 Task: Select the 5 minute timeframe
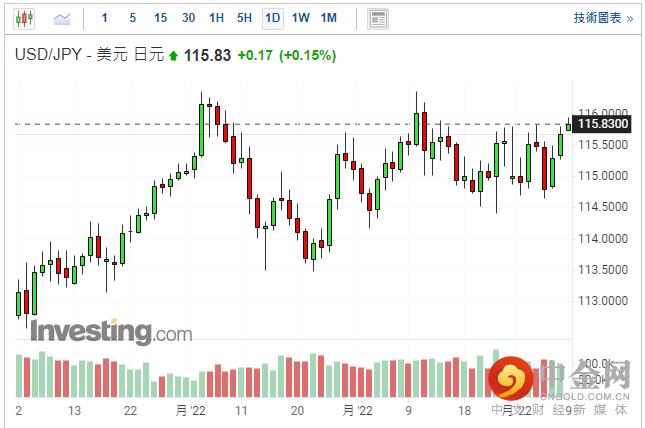pos(132,18)
